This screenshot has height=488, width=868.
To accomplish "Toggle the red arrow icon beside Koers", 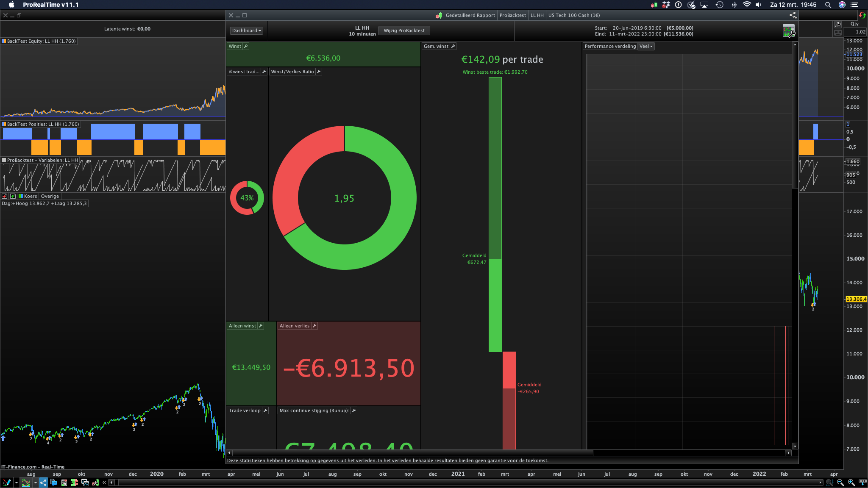I will pos(5,197).
